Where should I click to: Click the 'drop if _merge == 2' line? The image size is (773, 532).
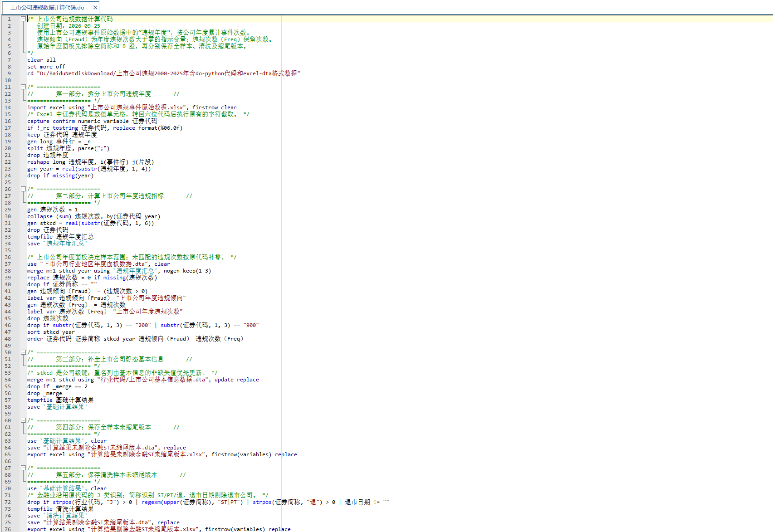click(57, 386)
